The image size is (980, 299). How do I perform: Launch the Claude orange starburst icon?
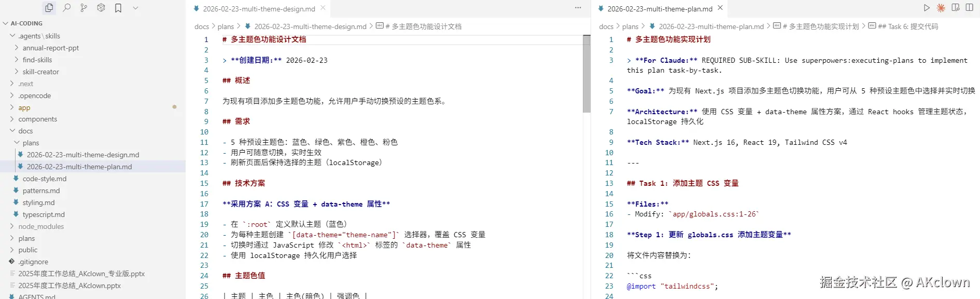point(941,8)
